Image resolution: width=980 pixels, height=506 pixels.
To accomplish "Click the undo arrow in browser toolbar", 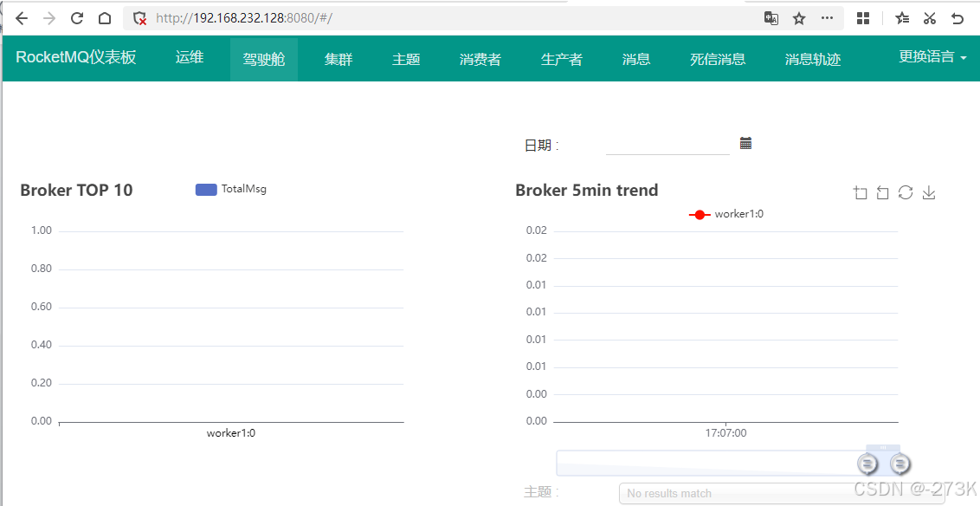I will pyautogui.click(x=957, y=18).
